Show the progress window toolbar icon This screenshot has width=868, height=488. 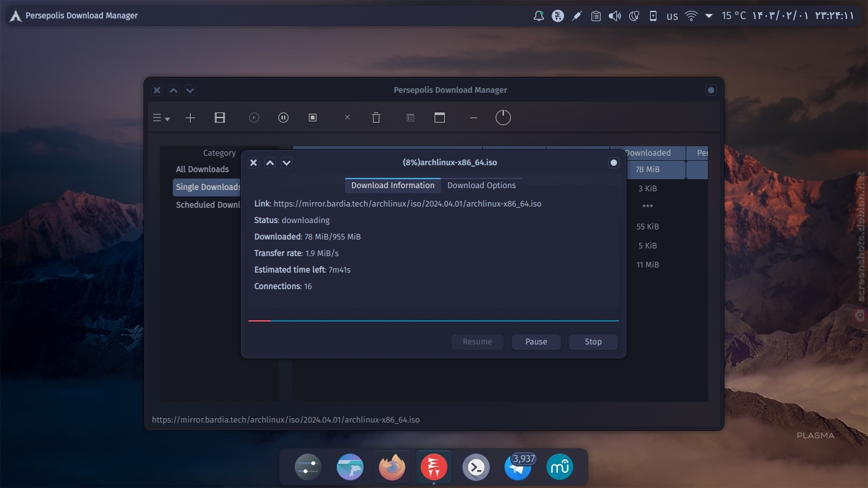click(x=440, y=118)
